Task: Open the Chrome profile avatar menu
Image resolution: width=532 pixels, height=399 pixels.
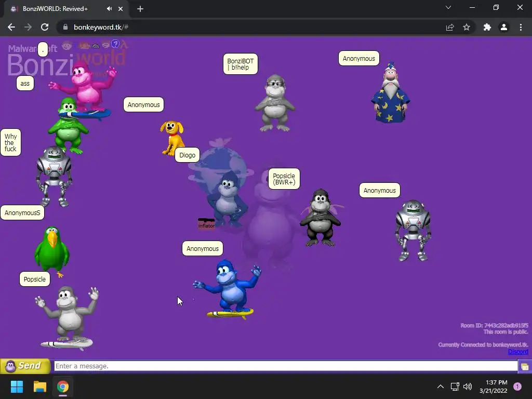Action: coord(504,27)
